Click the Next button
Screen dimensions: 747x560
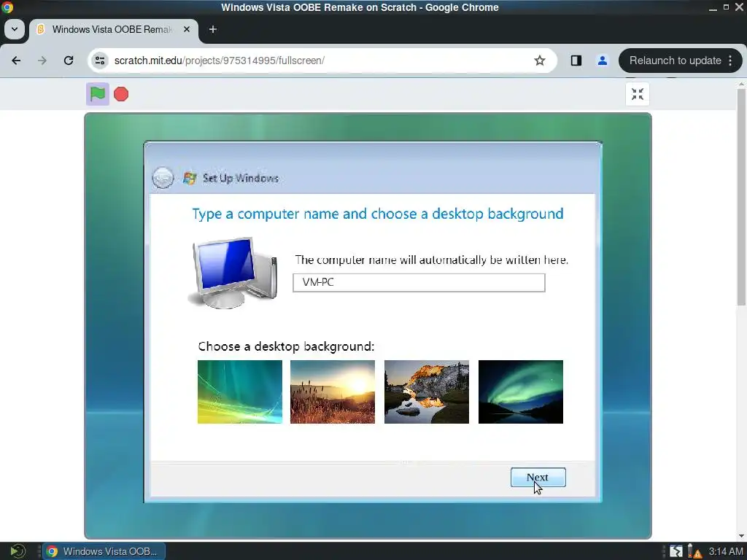pos(538,477)
